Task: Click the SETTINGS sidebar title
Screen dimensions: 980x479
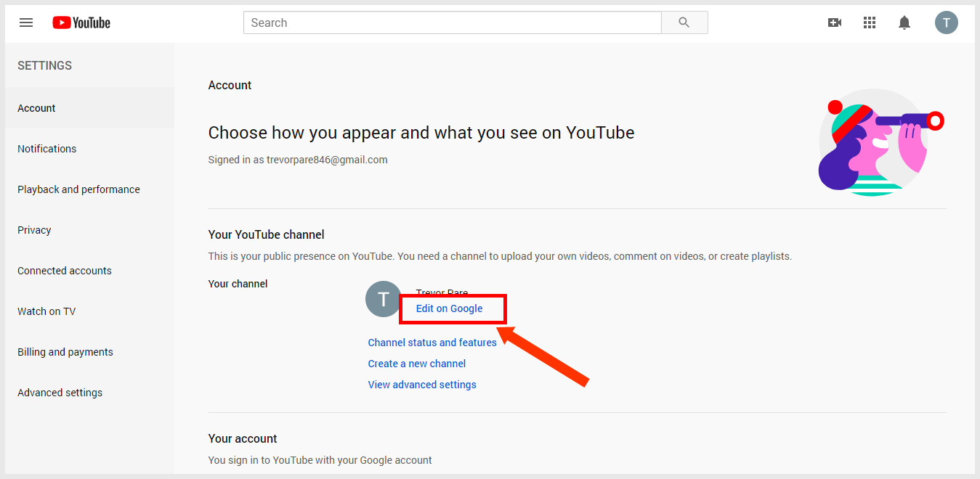Action: [44, 65]
